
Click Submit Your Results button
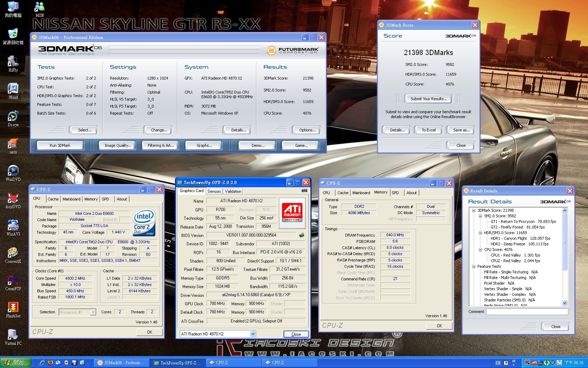pos(428,99)
